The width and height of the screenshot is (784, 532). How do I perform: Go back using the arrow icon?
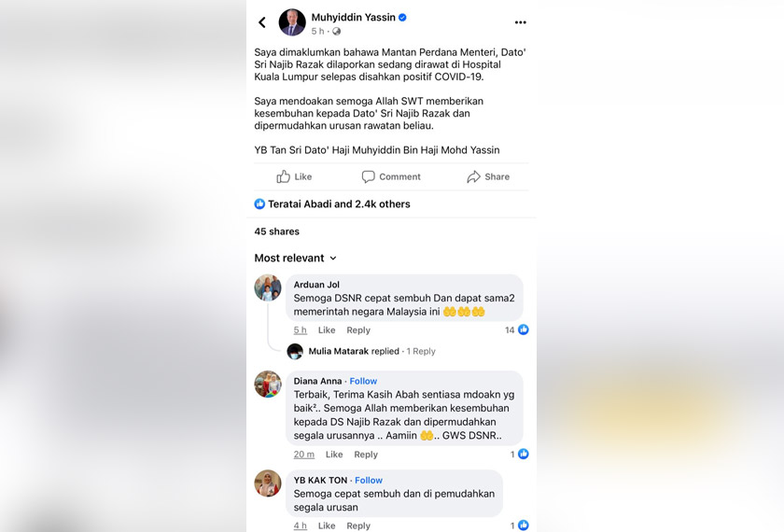click(262, 22)
